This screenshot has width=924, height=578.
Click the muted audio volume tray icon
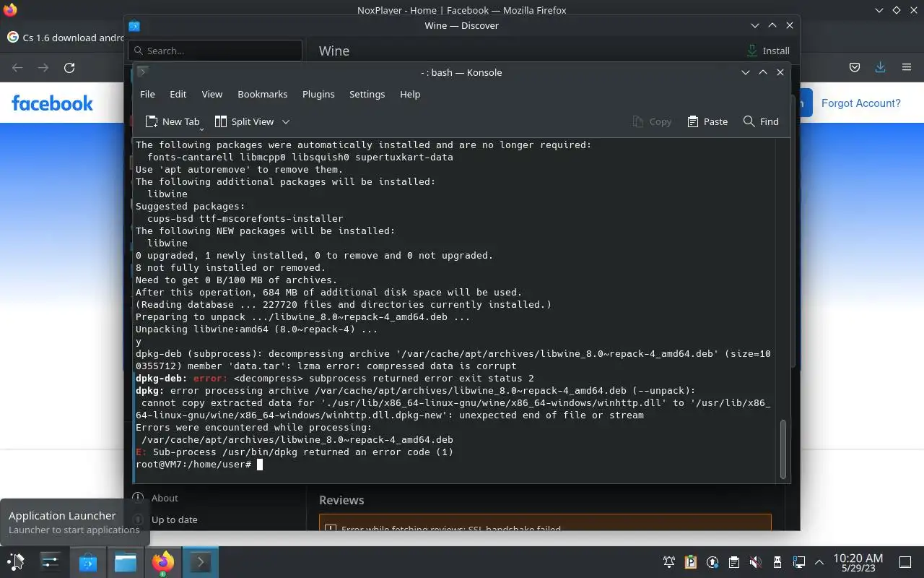coord(755,562)
